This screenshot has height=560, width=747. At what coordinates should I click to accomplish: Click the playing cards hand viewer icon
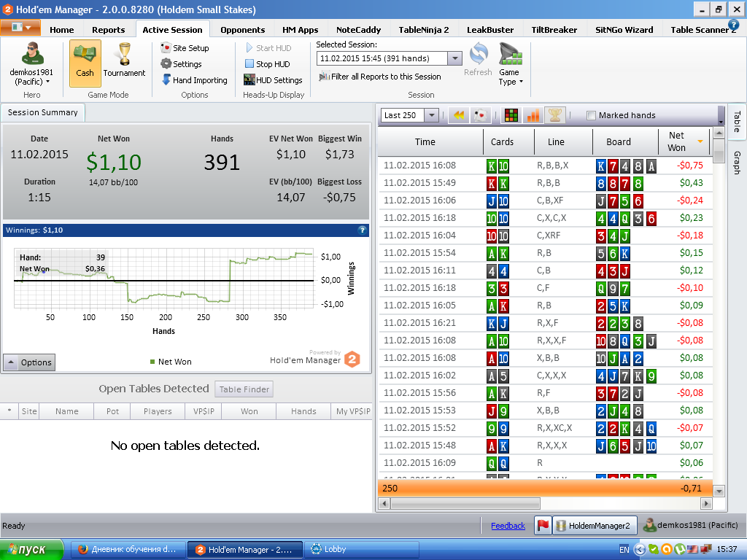(480, 115)
